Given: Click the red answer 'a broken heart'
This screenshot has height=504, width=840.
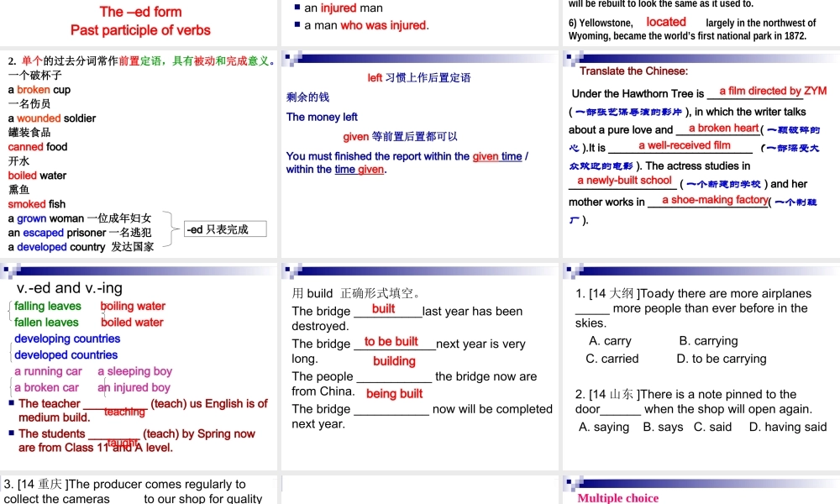Looking at the screenshot, I should pyautogui.click(x=724, y=128).
